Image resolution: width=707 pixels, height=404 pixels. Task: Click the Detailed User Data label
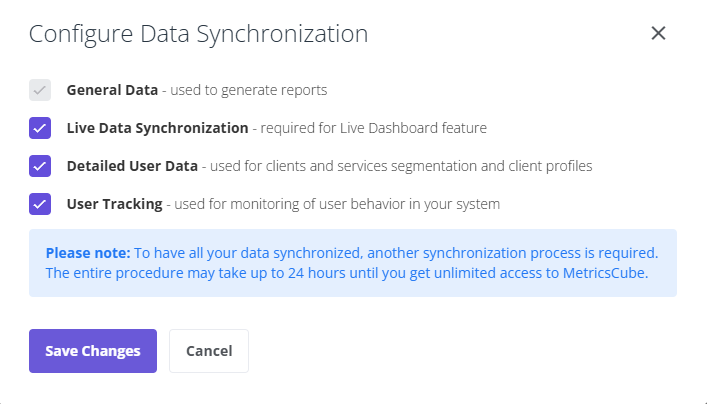pos(132,166)
